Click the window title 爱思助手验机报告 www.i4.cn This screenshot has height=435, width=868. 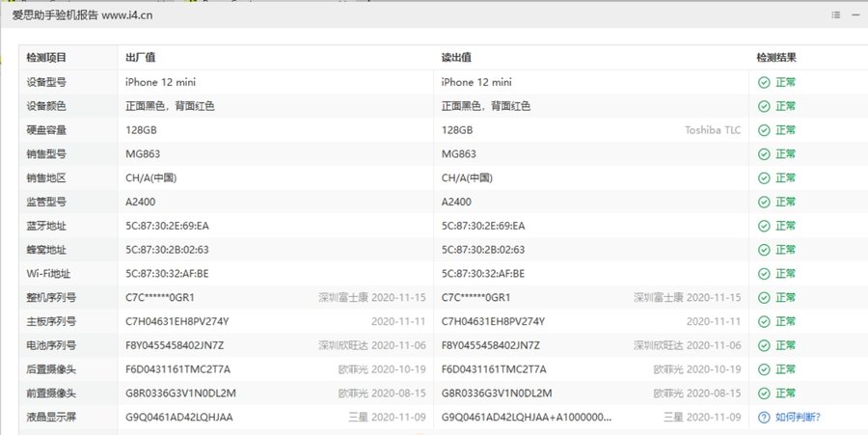coord(82,15)
